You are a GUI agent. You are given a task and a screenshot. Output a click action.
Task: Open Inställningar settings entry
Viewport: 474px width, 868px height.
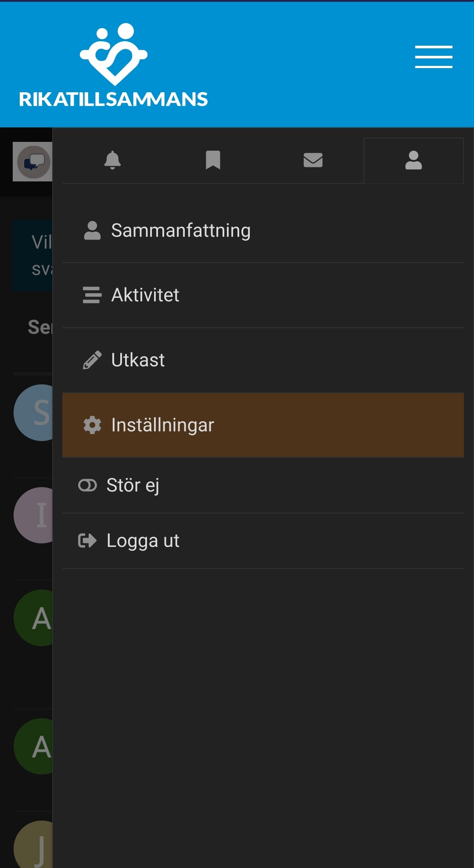point(162,425)
